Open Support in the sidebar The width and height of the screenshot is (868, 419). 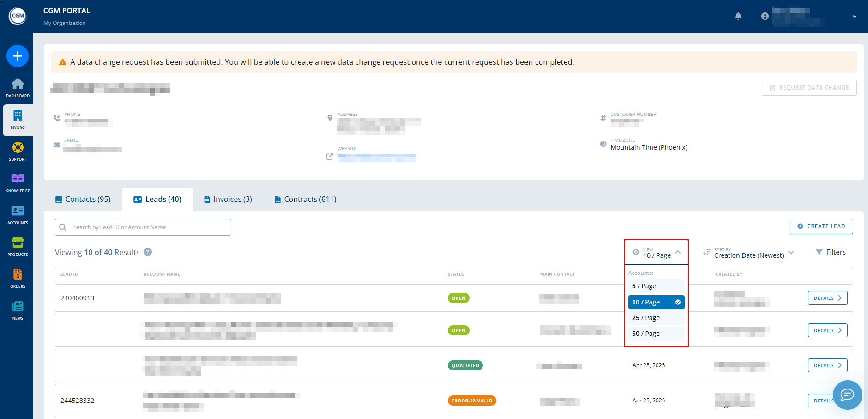point(18,152)
